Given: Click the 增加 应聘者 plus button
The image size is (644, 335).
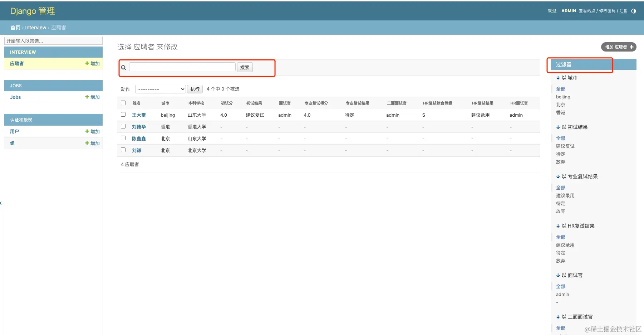Looking at the screenshot, I should click(619, 47).
